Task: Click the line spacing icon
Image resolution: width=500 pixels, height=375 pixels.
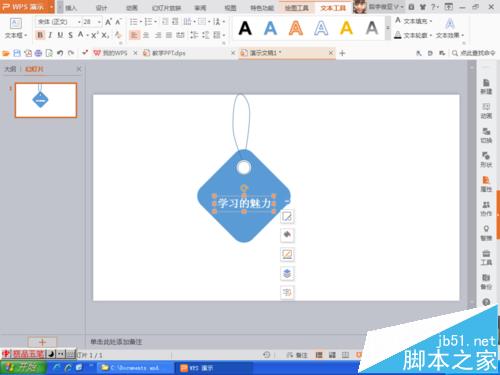Action: pyautogui.click(x=194, y=35)
